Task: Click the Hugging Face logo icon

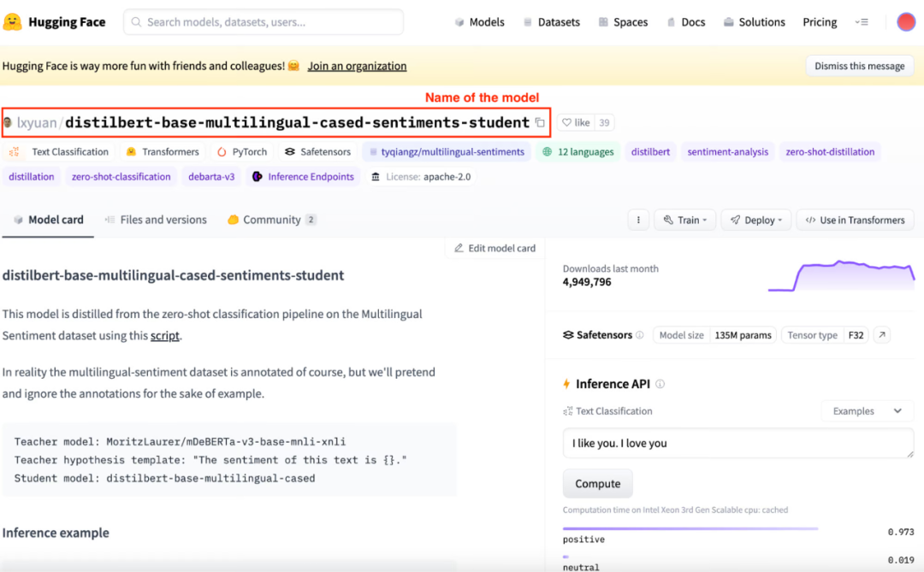Action: [x=13, y=22]
